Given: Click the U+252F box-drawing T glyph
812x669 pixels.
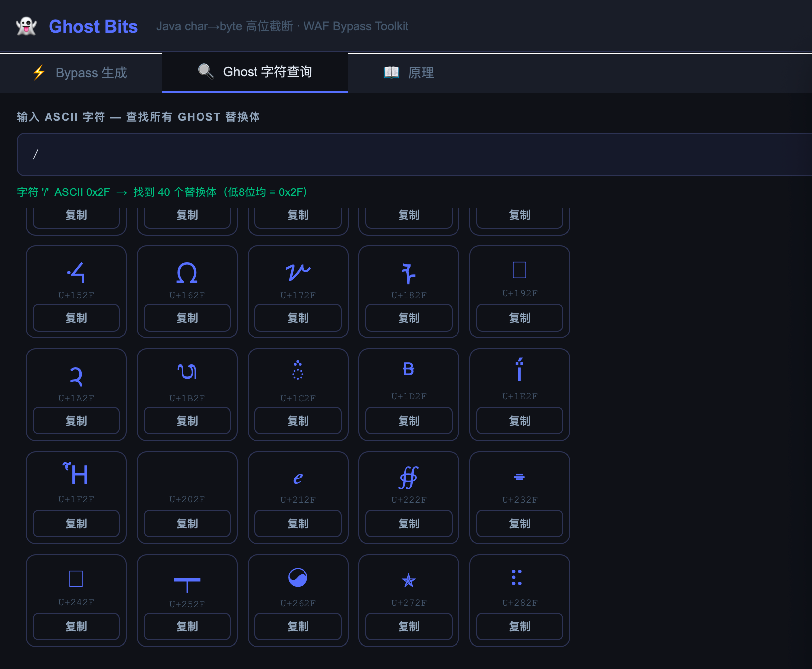Looking at the screenshot, I should pyautogui.click(x=187, y=584).
